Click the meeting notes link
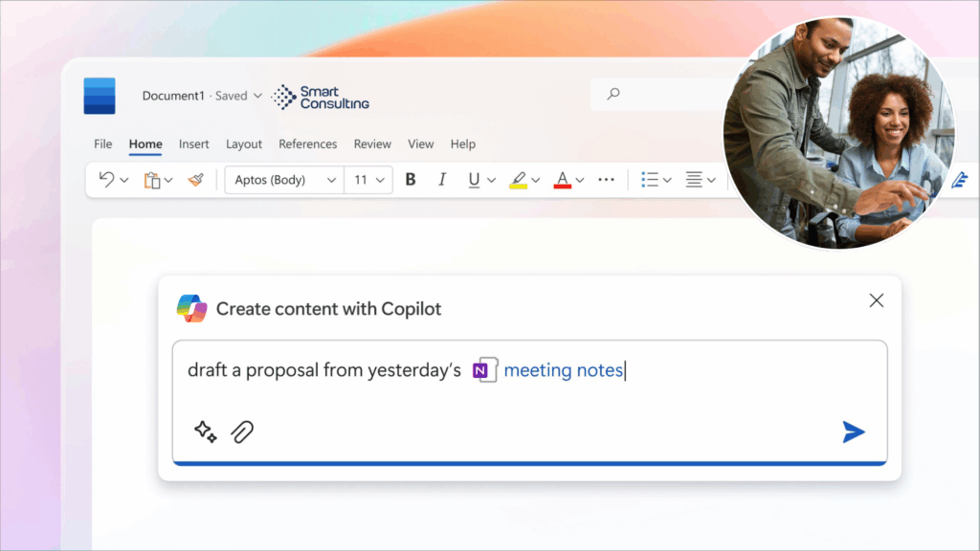This screenshot has height=551, width=980. pyautogui.click(x=563, y=370)
